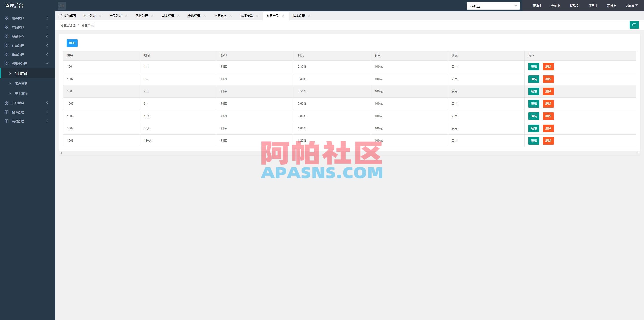Collapse the sidebar with the hamburger icon

(x=62, y=6)
